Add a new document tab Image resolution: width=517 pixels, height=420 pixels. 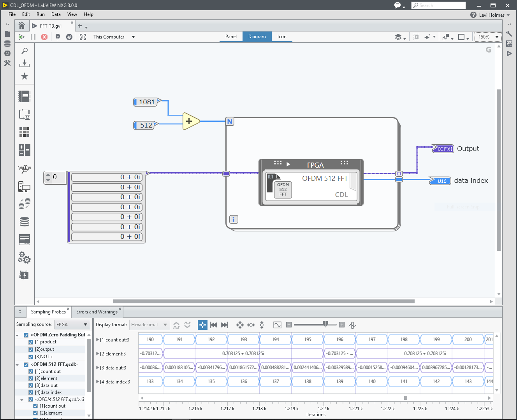tap(80, 26)
